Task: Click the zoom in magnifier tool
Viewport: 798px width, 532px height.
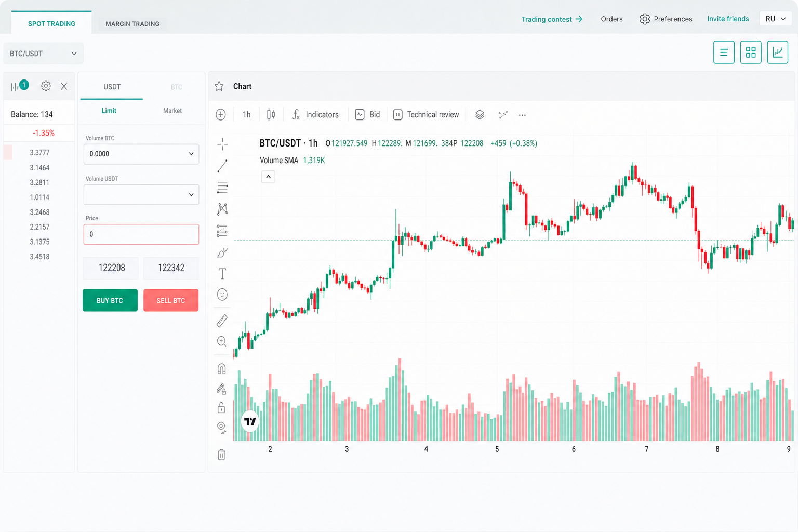Action: (222, 341)
